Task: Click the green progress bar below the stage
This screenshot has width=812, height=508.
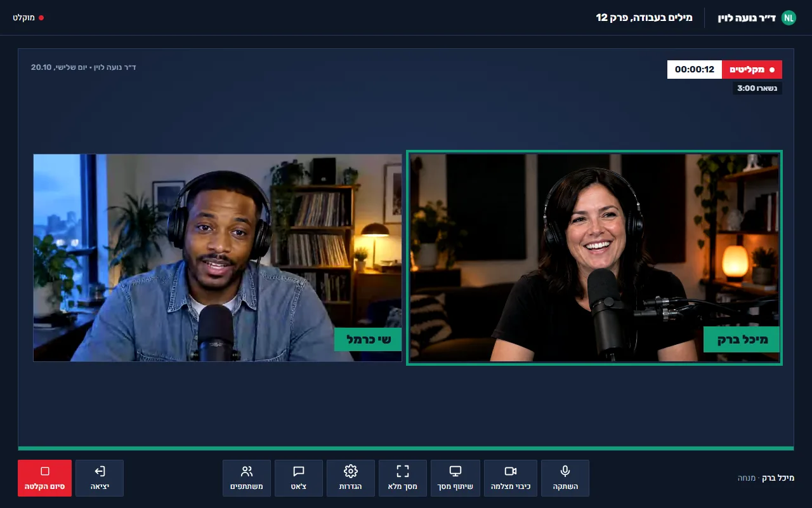Action: pyautogui.click(x=406, y=448)
